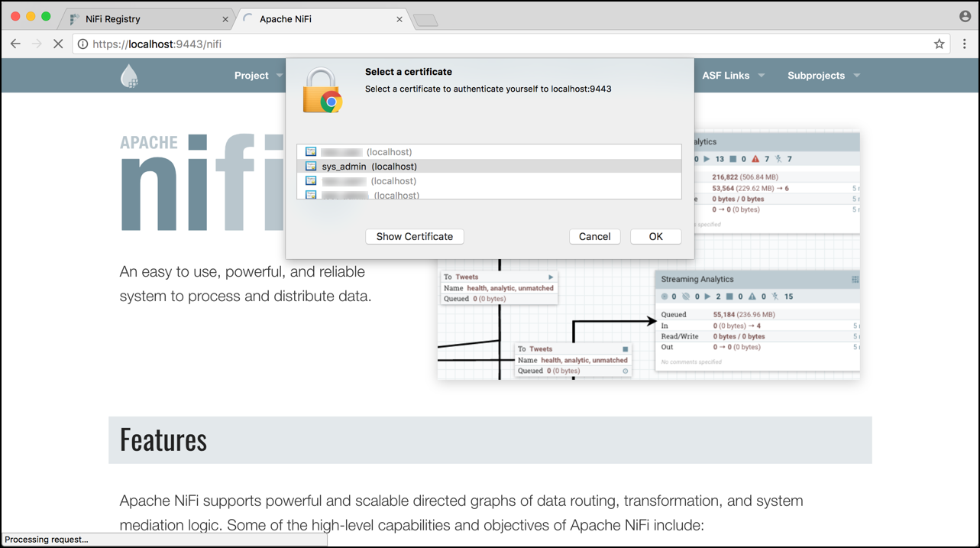980x548 pixels.
Task: Open Chrome's three-dot menu
Action: [964, 44]
